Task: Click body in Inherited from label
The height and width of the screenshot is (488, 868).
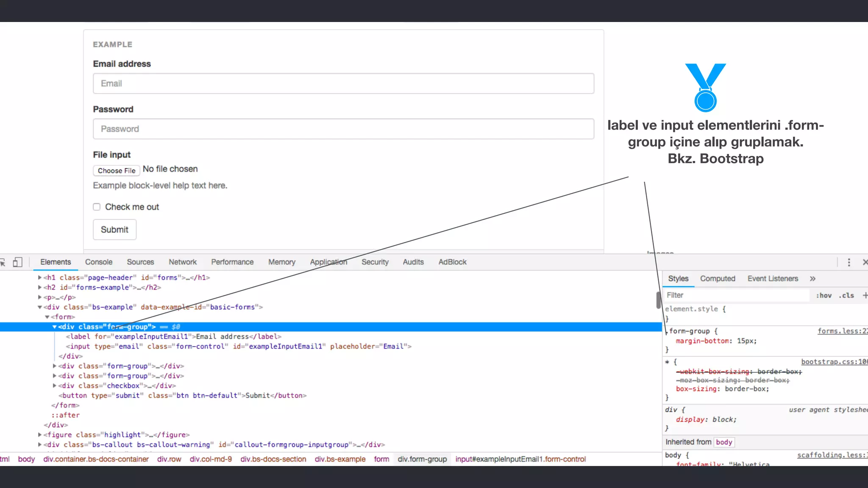Action: tap(724, 442)
